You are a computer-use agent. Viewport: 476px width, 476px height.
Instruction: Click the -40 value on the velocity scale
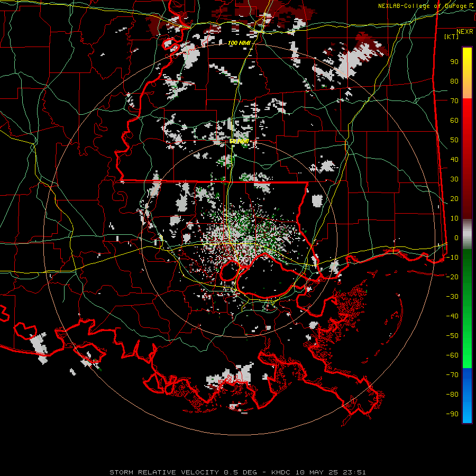click(x=452, y=316)
